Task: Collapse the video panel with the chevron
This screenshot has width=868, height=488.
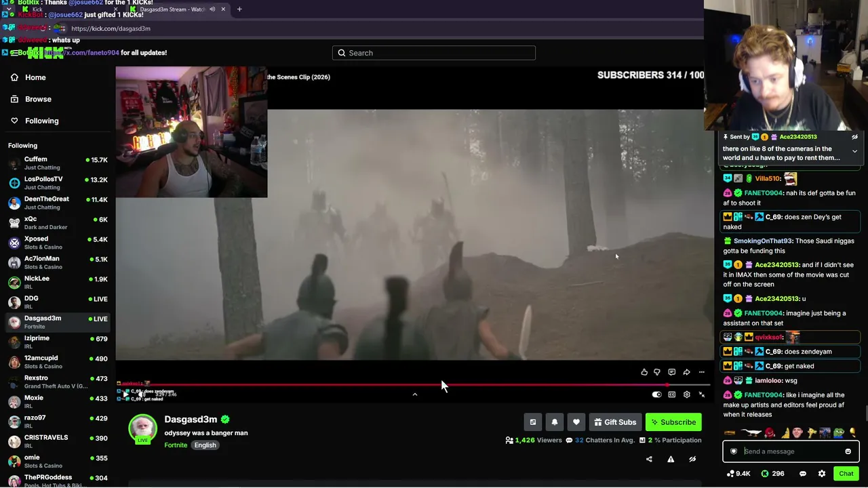Action: tap(415, 394)
